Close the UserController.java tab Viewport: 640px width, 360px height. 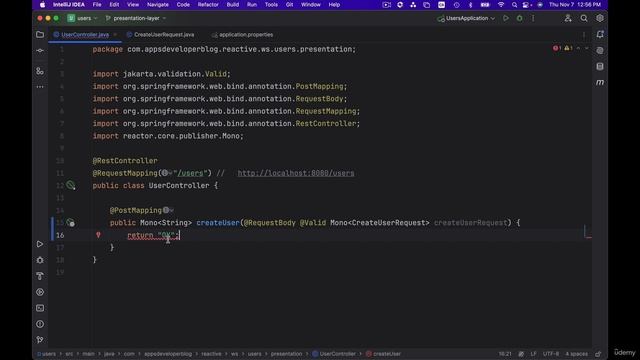(115, 35)
